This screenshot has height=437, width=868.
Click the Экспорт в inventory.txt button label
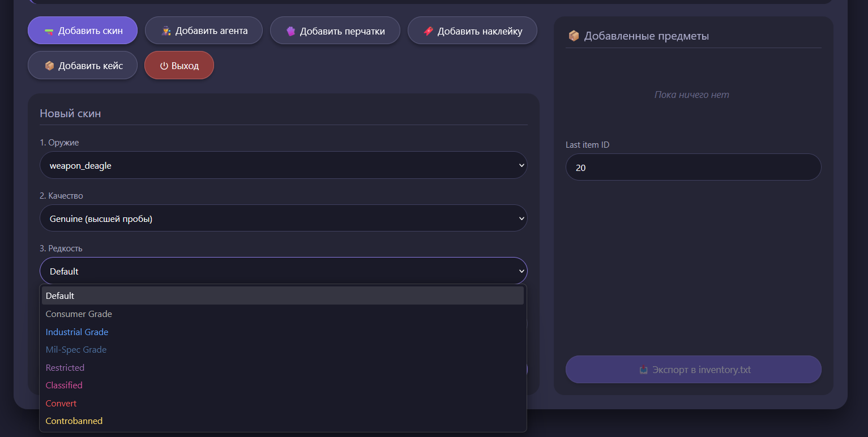(x=702, y=370)
